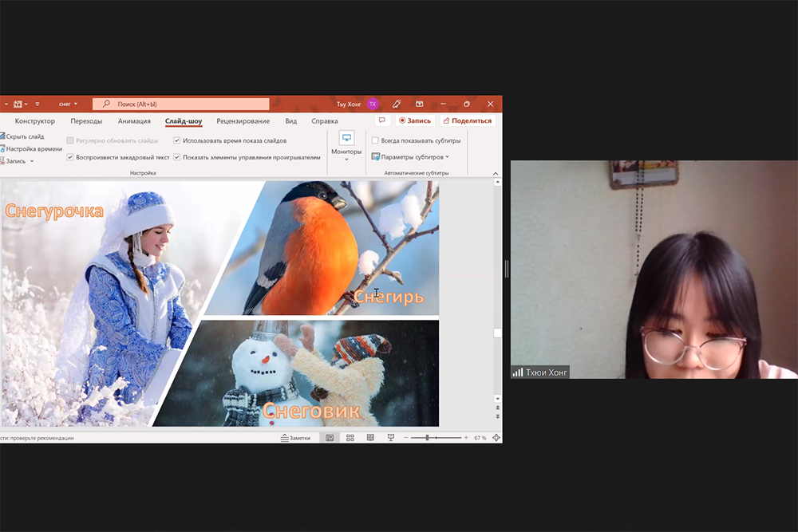
Task: Click the Запись record button
Action: click(415, 120)
